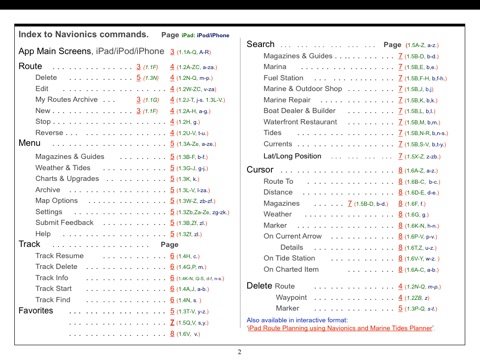480x360 pixels.
Task: Open page 7 link below Favorites
Action: (172, 322)
